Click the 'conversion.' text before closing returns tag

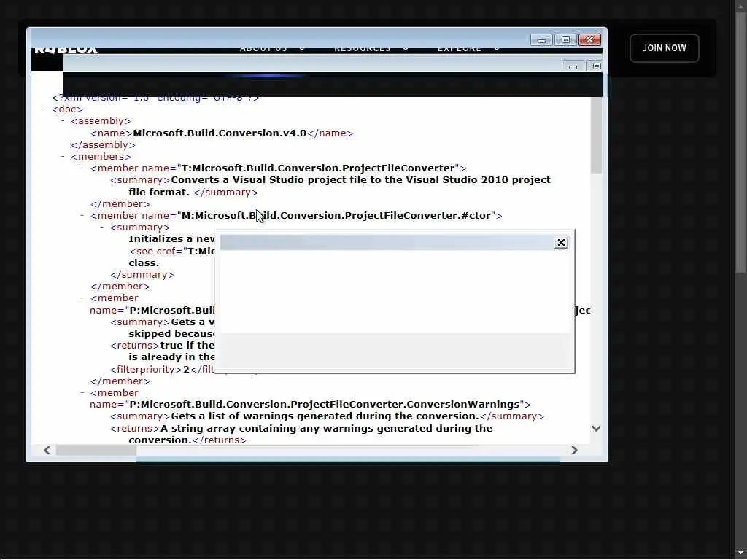(x=160, y=440)
